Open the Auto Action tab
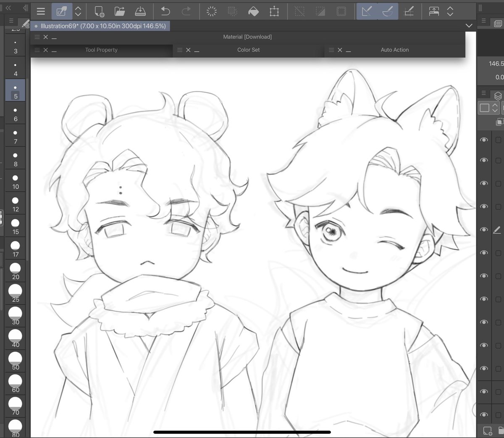The height and width of the screenshot is (438, 504). point(394,50)
